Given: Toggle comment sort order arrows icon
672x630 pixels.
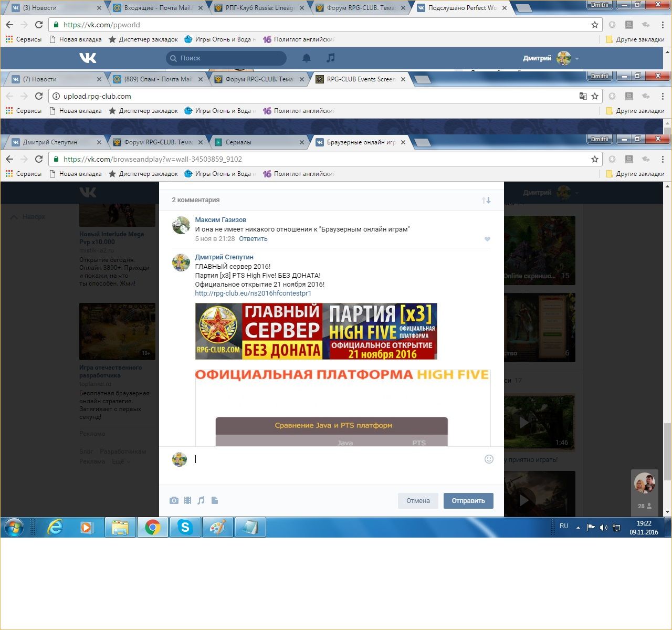Looking at the screenshot, I should coord(486,200).
